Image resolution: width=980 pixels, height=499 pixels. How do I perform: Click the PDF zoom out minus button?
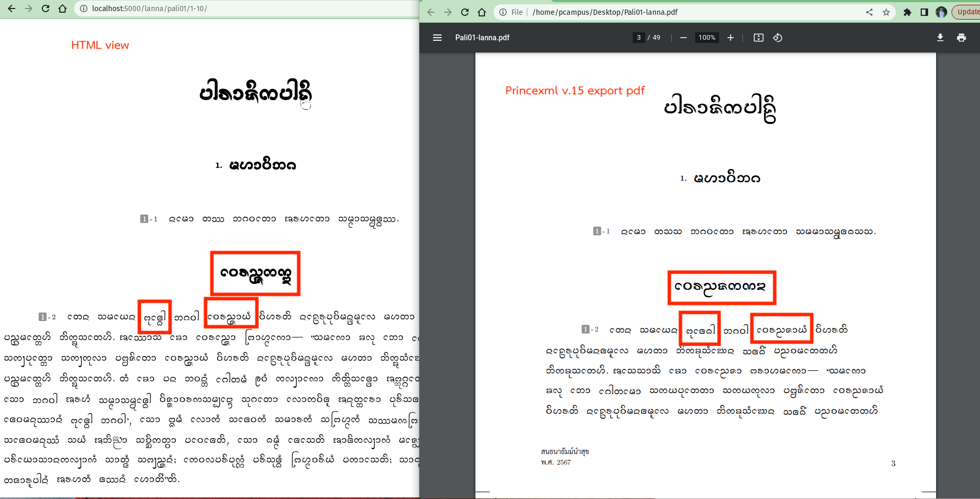pyautogui.click(x=683, y=38)
